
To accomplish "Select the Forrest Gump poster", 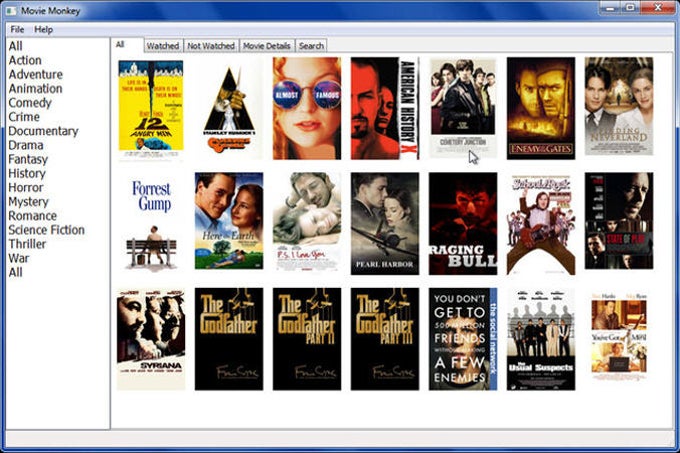I will coord(151,223).
